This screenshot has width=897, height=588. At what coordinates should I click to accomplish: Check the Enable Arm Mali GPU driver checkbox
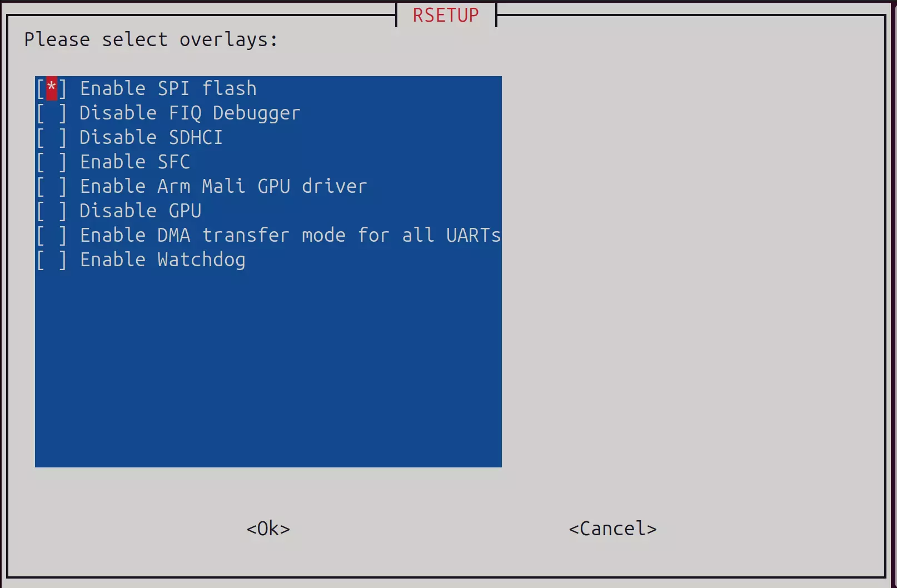[52, 186]
